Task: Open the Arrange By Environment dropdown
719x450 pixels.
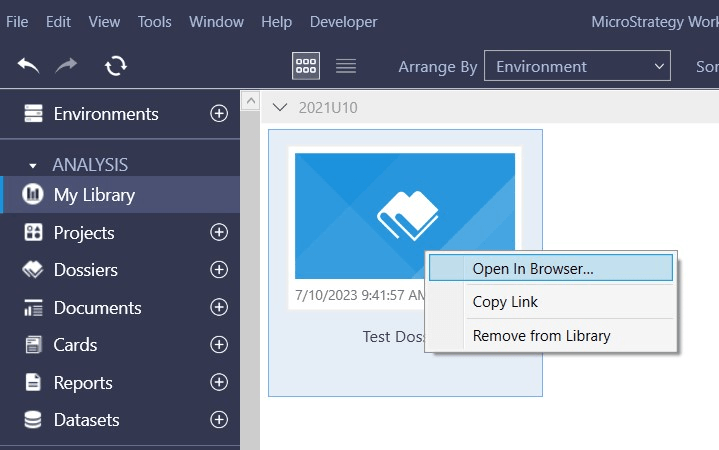Action: point(577,67)
